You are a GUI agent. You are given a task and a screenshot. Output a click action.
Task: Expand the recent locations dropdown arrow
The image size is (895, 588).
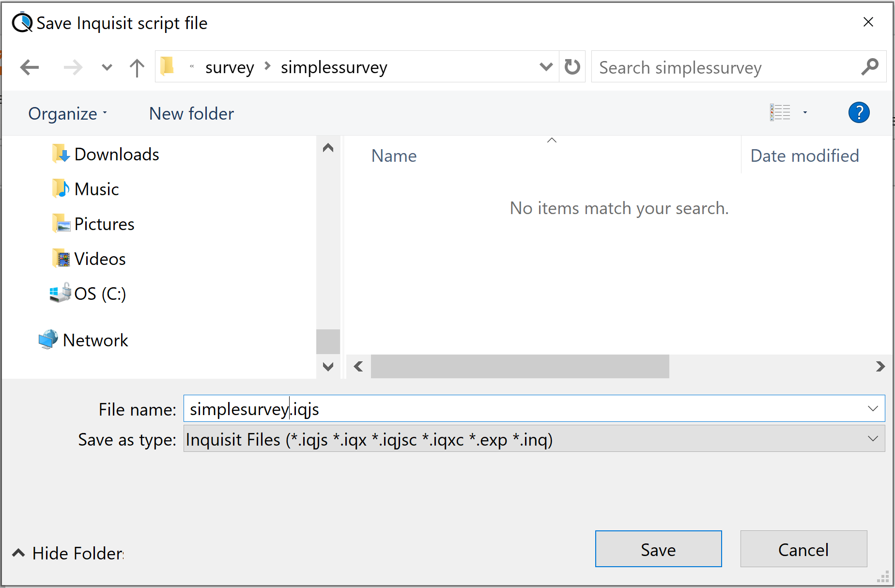(x=107, y=67)
